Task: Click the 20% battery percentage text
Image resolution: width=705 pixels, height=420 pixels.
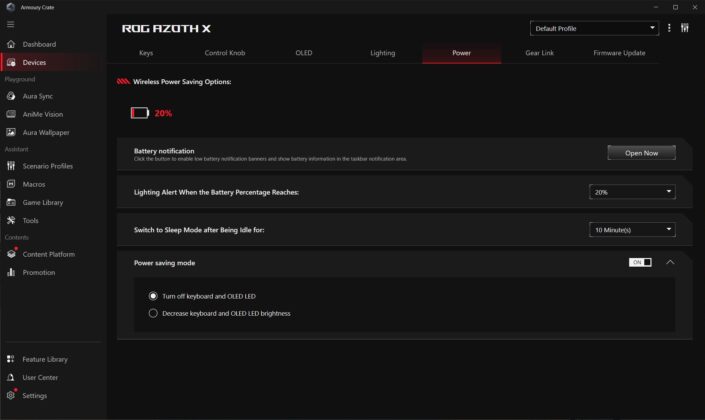Action: click(x=163, y=113)
